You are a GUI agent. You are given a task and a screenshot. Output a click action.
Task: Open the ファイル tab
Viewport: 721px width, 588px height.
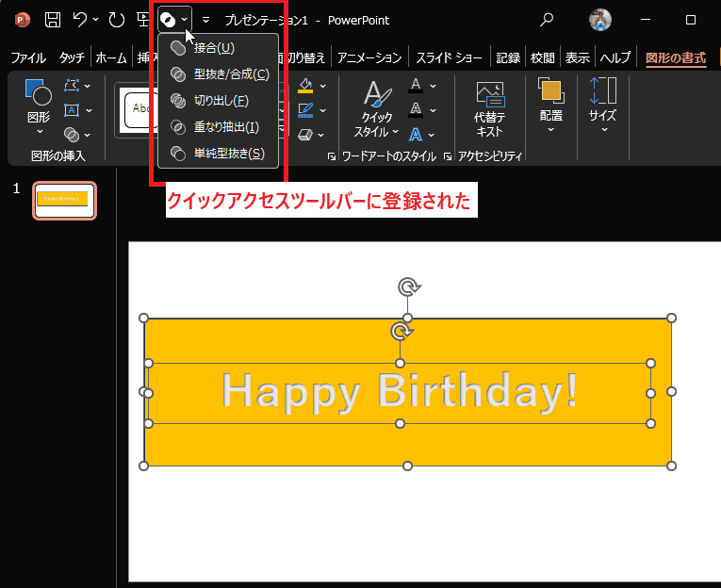pos(27,57)
